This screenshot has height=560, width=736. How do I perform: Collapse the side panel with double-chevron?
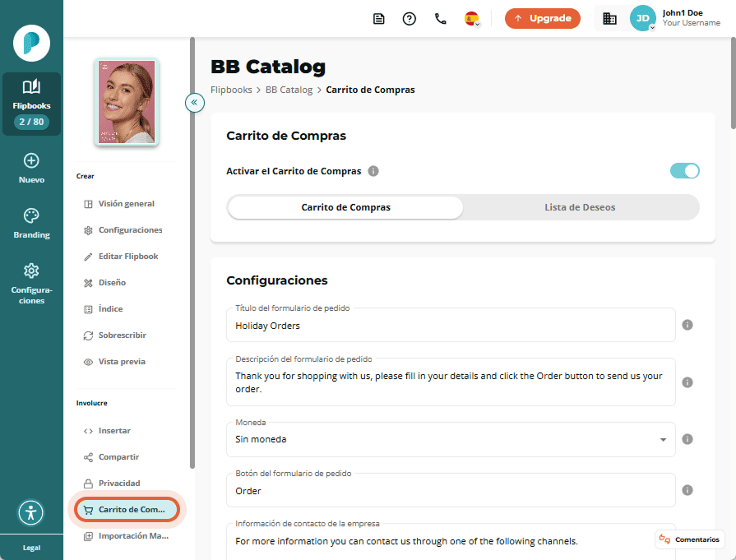[x=194, y=102]
